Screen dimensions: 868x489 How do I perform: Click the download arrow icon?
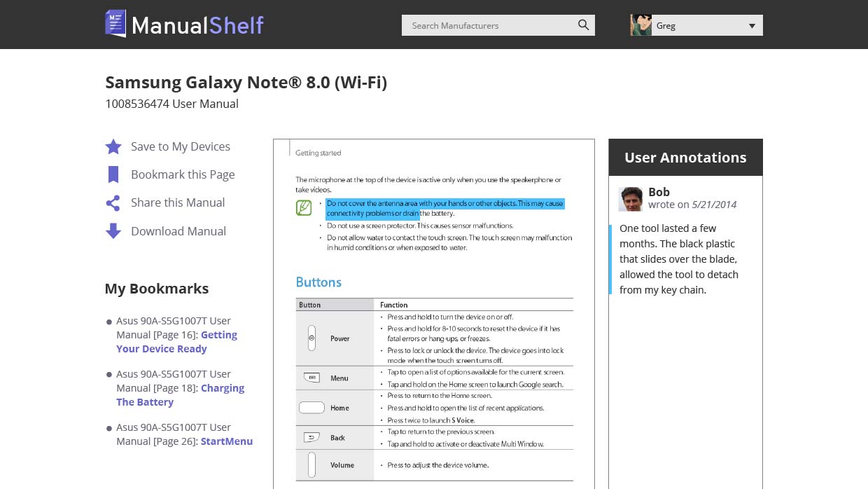point(113,231)
